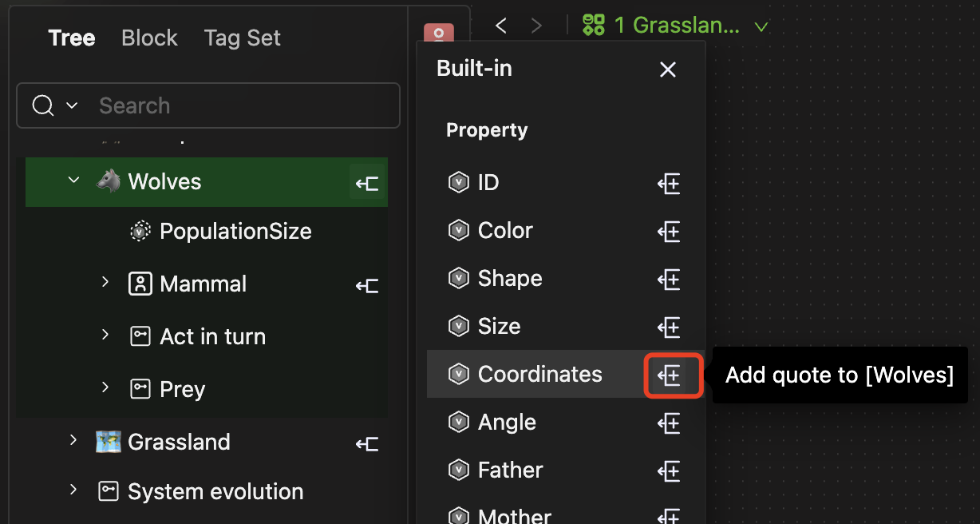Screen dimensions: 980x524
Task: Collapse the Wolves tree node
Action: pyautogui.click(x=74, y=181)
